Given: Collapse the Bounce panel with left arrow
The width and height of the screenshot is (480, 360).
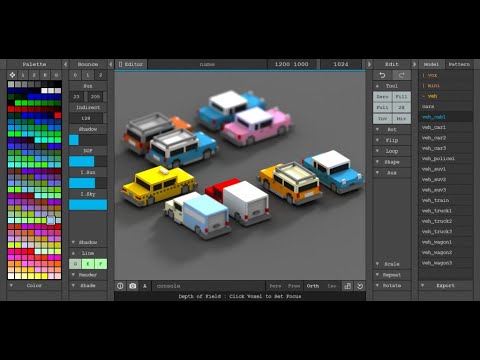Looking at the screenshot, I should 111,64.
